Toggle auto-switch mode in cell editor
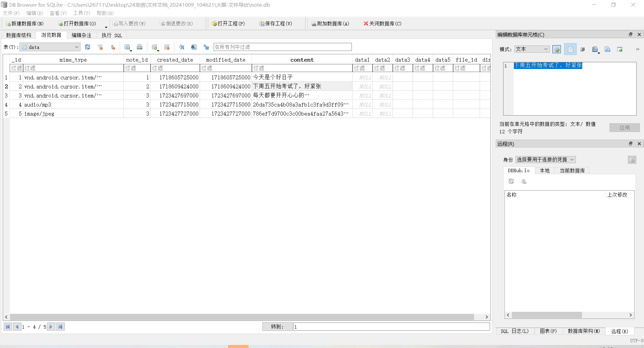The height and width of the screenshot is (348, 644). pyautogui.click(x=557, y=49)
